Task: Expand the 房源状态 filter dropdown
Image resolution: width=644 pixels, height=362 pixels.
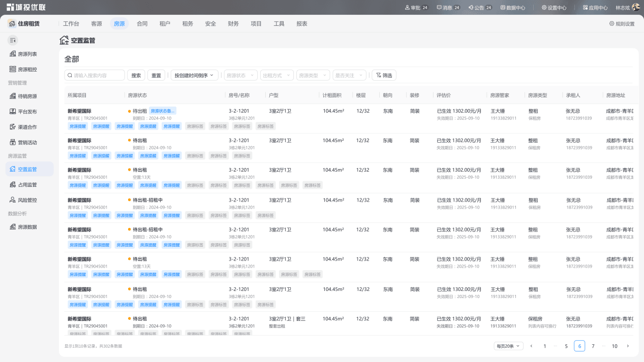Action: click(x=240, y=75)
